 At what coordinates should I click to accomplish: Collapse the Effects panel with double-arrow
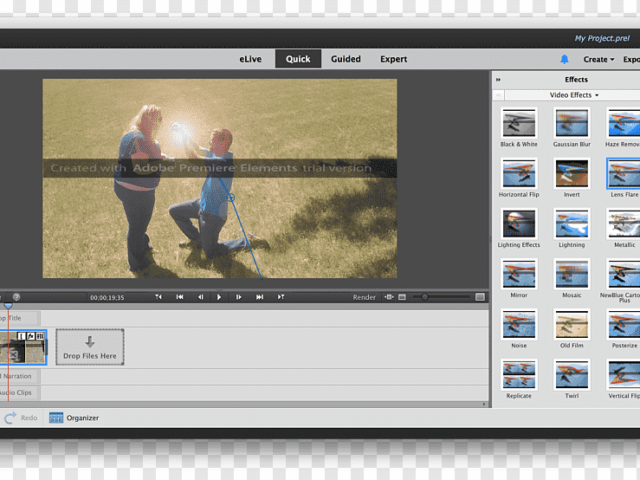[498, 80]
